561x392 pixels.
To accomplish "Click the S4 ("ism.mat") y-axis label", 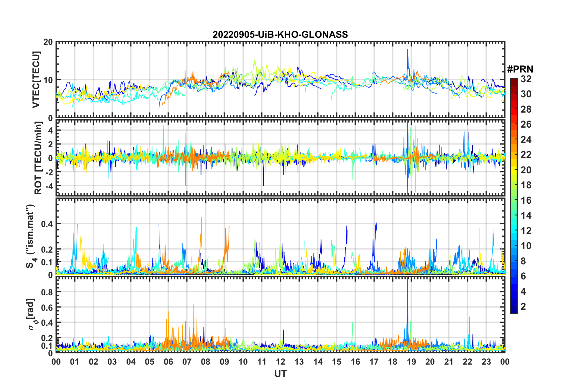I will coord(31,236).
